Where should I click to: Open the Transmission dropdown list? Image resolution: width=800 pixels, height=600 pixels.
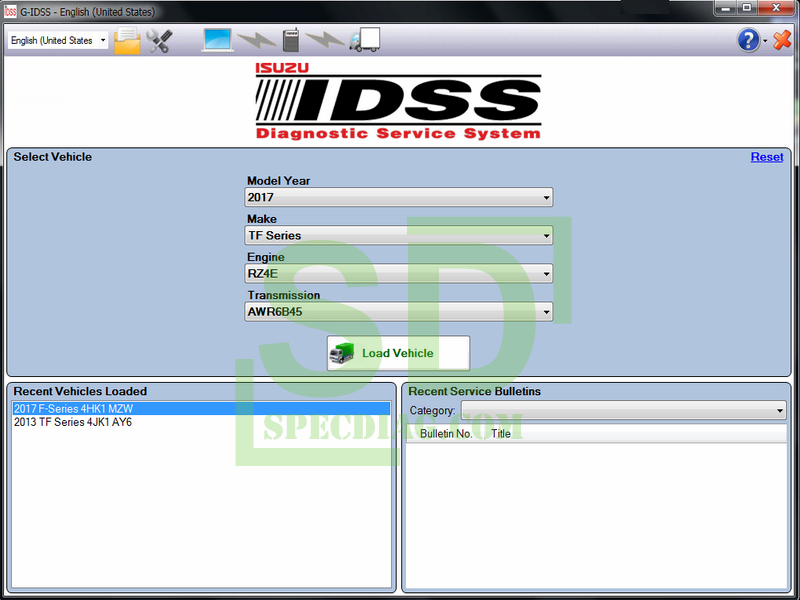(399, 312)
